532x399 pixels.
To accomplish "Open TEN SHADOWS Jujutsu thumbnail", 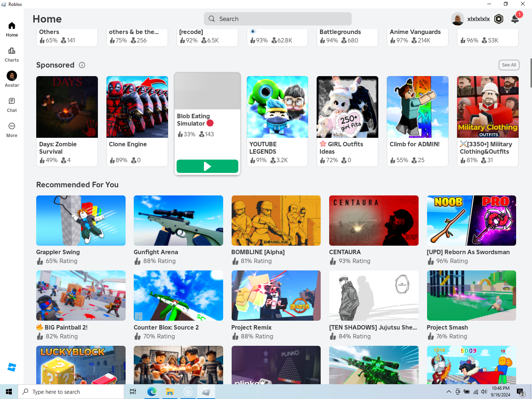I will pos(374,296).
